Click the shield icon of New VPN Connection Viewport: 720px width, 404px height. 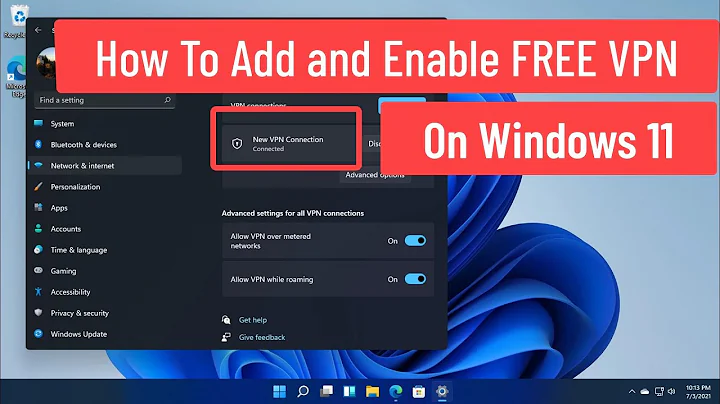click(237, 144)
